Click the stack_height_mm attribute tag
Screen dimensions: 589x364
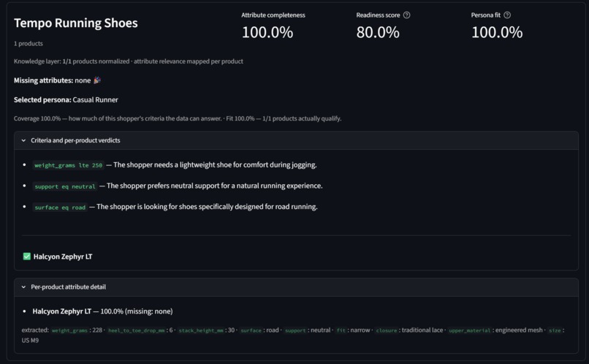(x=201, y=330)
